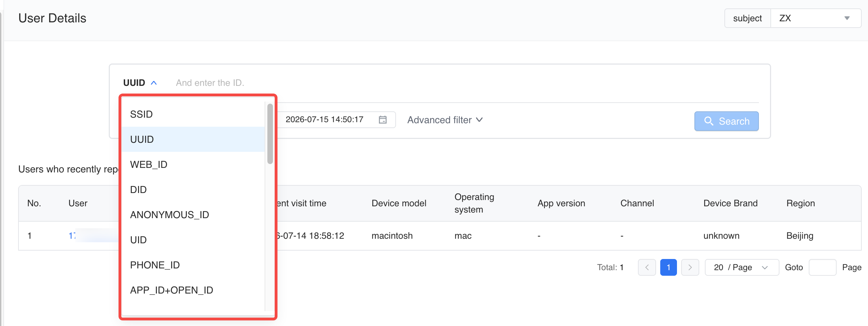Click the Device Brand column header
The width and height of the screenshot is (868, 326).
(x=730, y=203)
